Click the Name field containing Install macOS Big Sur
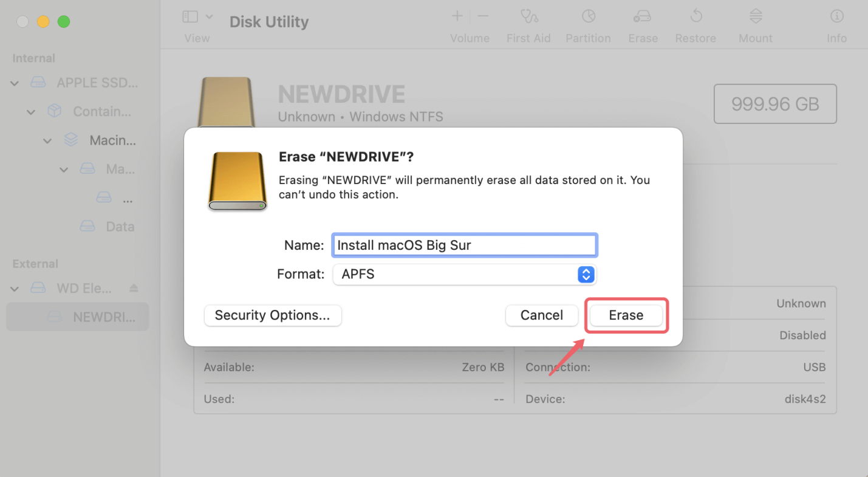The height and width of the screenshot is (477, 868). [x=464, y=245]
